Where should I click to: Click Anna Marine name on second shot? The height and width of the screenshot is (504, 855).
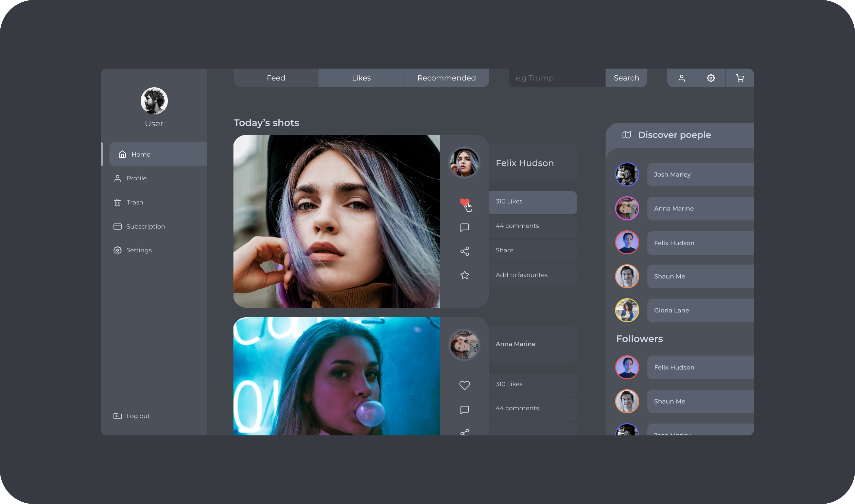[x=516, y=344]
